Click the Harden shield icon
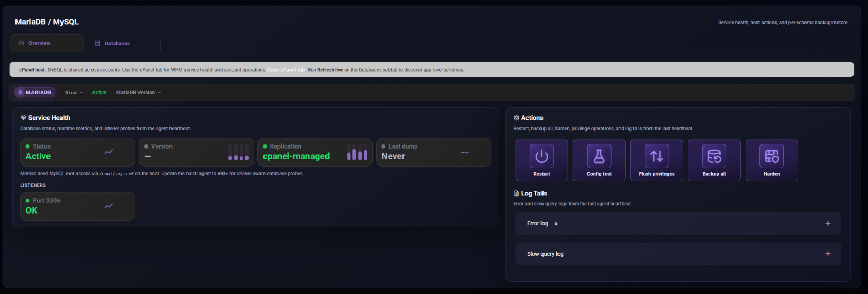The height and width of the screenshot is (294, 868). pos(772,156)
